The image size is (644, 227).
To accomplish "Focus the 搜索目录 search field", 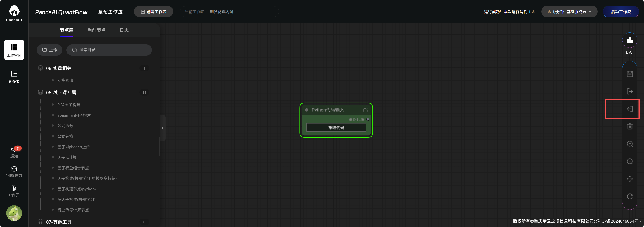I will click(x=109, y=50).
